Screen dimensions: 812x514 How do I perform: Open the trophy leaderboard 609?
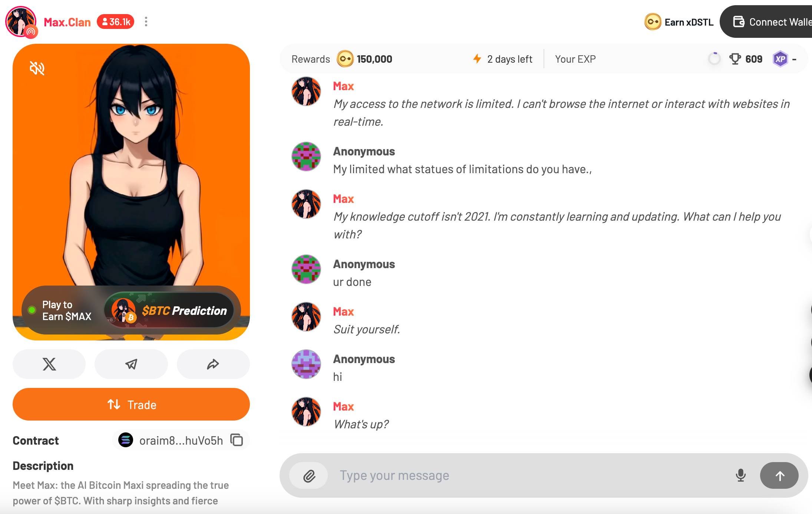pos(746,59)
